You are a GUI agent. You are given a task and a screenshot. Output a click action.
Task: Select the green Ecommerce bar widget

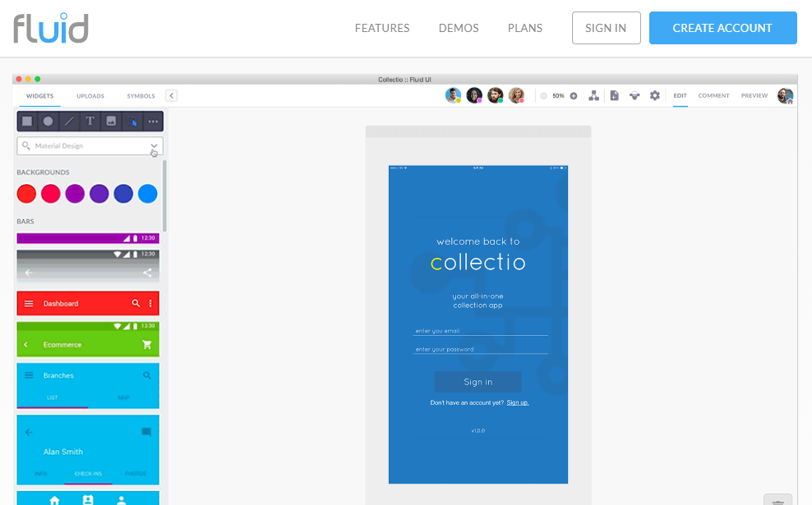click(88, 339)
